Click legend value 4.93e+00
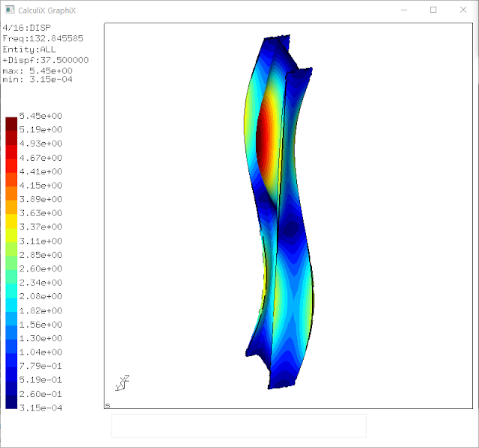This screenshot has width=479, height=448. [40, 144]
